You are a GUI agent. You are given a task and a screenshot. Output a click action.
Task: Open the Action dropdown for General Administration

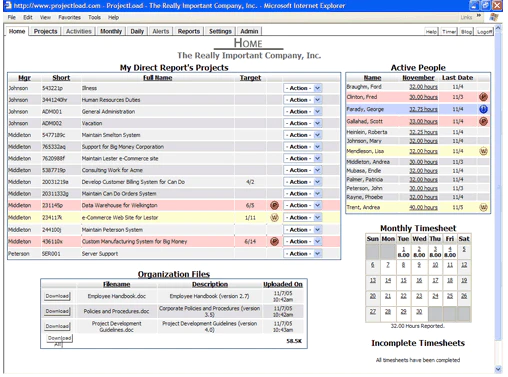pyautogui.click(x=303, y=111)
